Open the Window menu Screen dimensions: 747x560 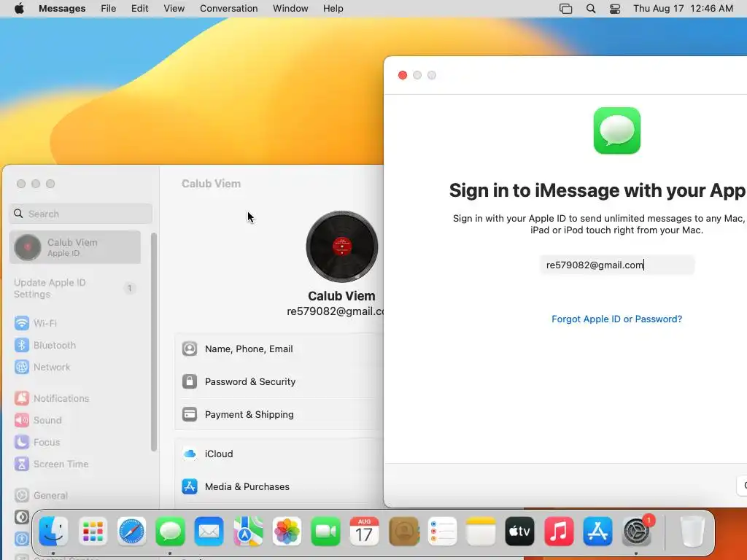[290, 9]
